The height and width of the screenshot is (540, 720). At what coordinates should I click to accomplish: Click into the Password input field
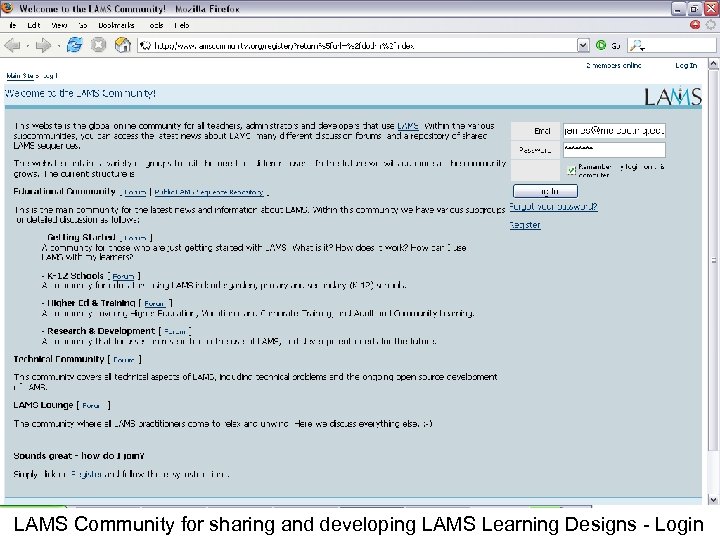(x=614, y=150)
